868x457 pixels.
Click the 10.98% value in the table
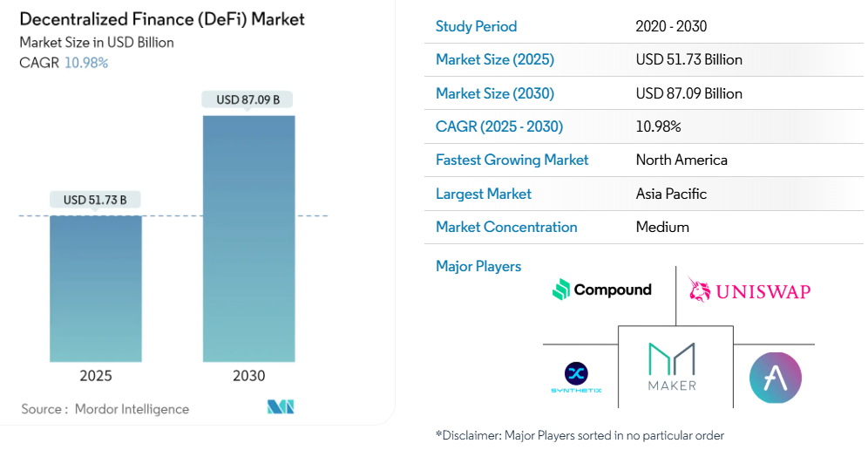point(658,126)
